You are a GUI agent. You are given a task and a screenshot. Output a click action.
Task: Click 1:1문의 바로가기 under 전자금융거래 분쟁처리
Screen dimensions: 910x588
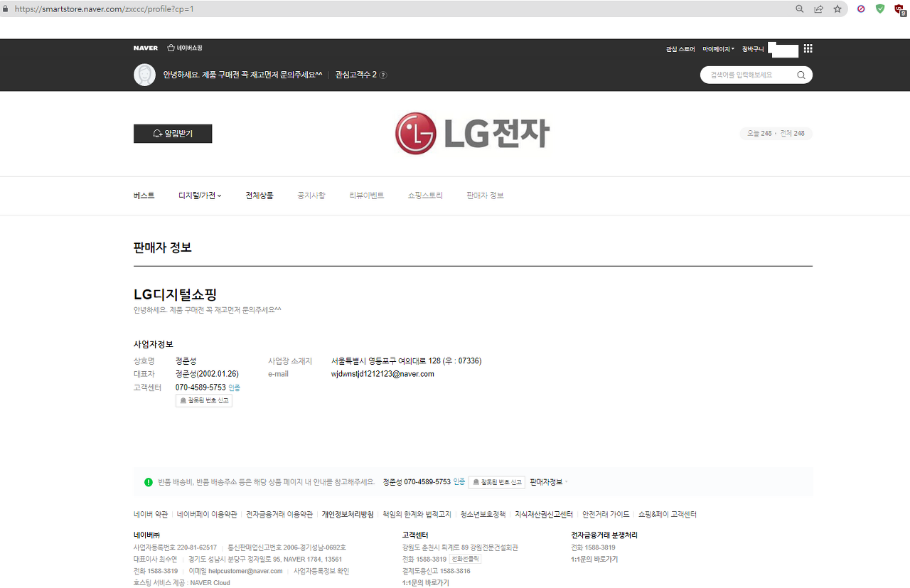[594, 560]
